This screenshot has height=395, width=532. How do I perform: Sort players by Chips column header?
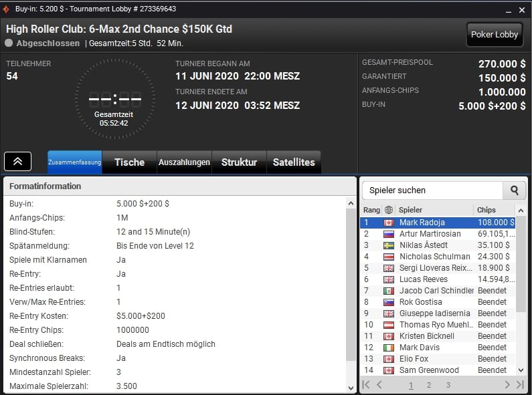pyautogui.click(x=494, y=210)
